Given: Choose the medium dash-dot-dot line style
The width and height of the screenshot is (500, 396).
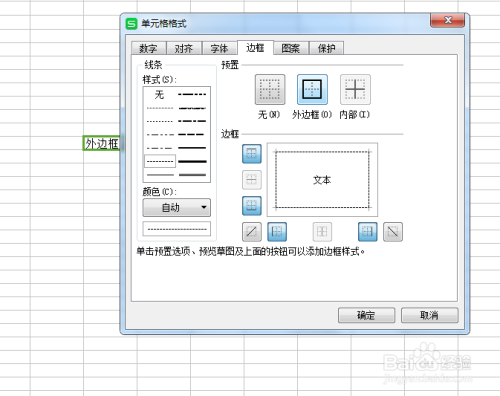Looking at the screenshot, I should click(192, 95).
